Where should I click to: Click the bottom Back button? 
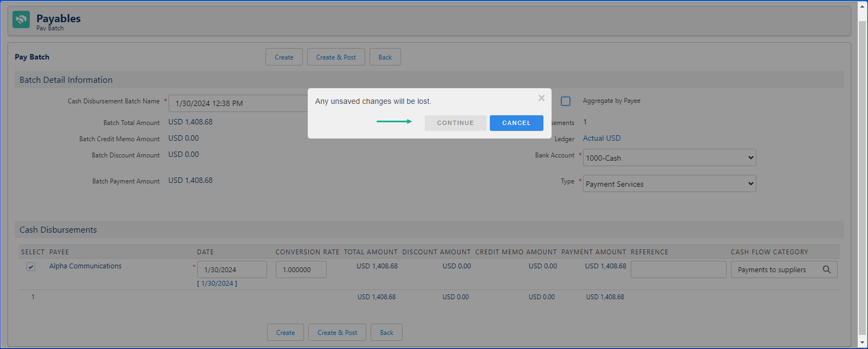click(x=386, y=333)
